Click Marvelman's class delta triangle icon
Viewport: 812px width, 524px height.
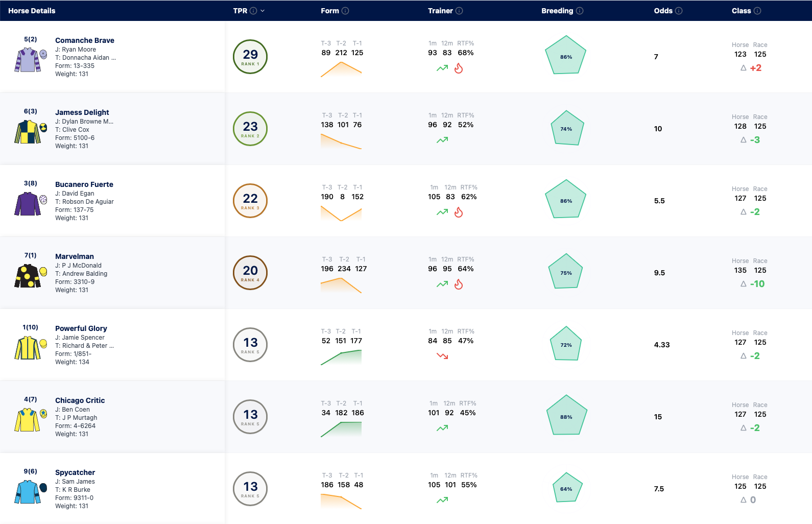(744, 284)
